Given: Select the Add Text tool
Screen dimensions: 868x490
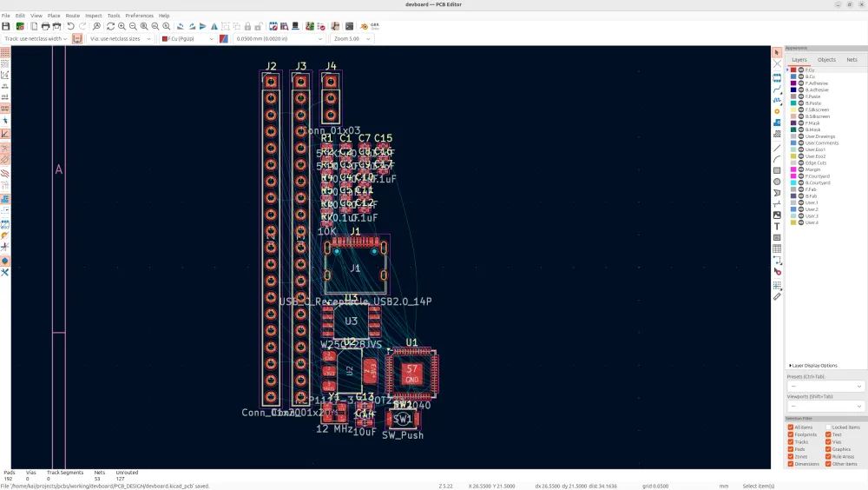Looking at the screenshot, I should point(777,226).
